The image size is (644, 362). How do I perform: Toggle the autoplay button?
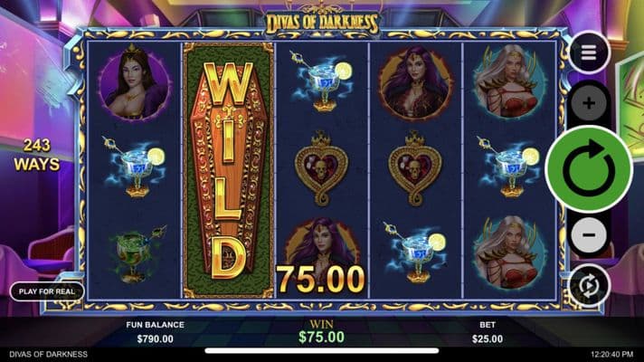(589, 286)
